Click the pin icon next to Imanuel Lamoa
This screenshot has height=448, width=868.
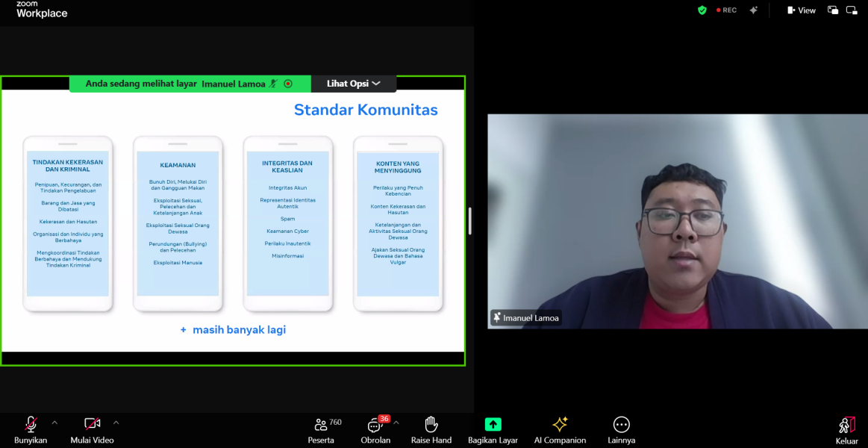pyautogui.click(x=497, y=318)
